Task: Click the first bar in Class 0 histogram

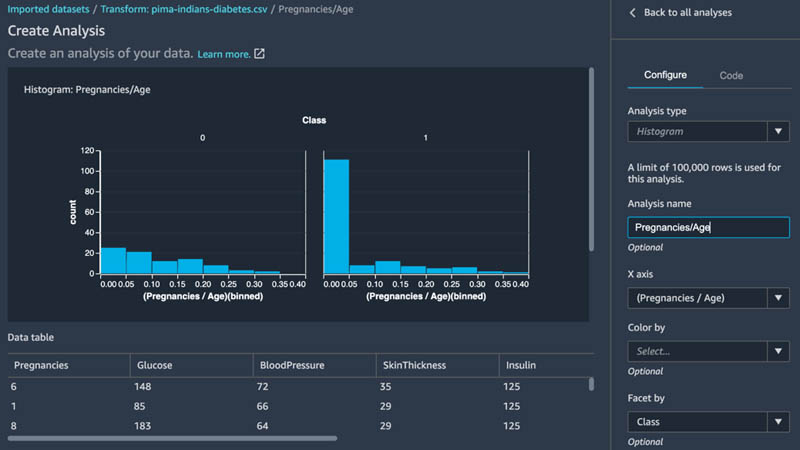Action: tap(113, 261)
